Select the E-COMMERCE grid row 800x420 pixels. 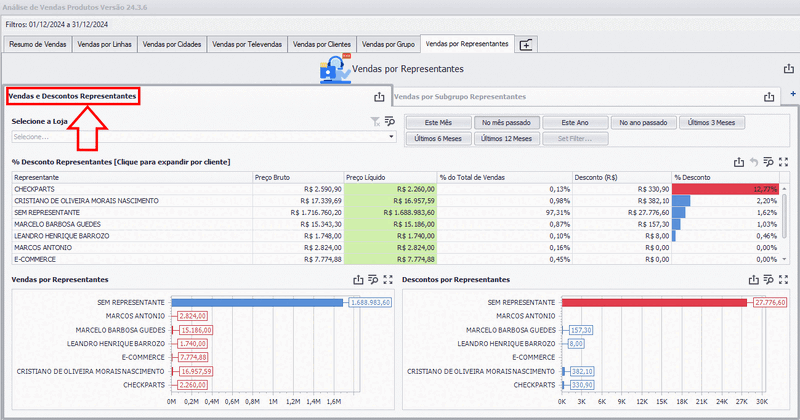(x=395, y=259)
